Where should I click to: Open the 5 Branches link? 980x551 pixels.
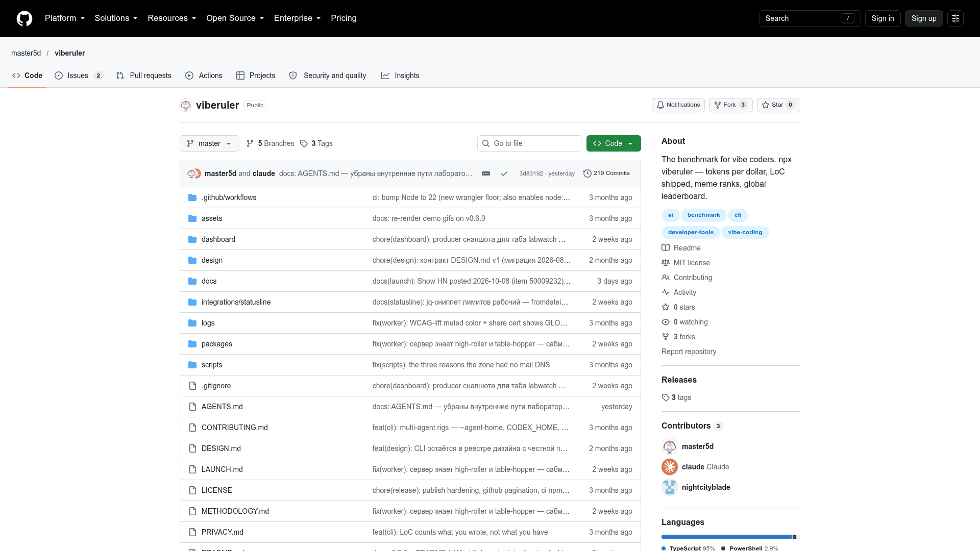pos(271,143)
